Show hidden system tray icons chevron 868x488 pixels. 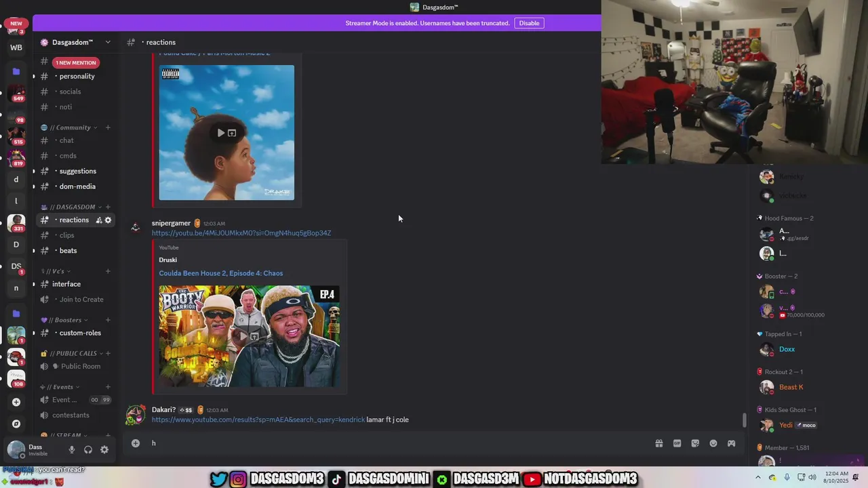(x=758, y=477)
